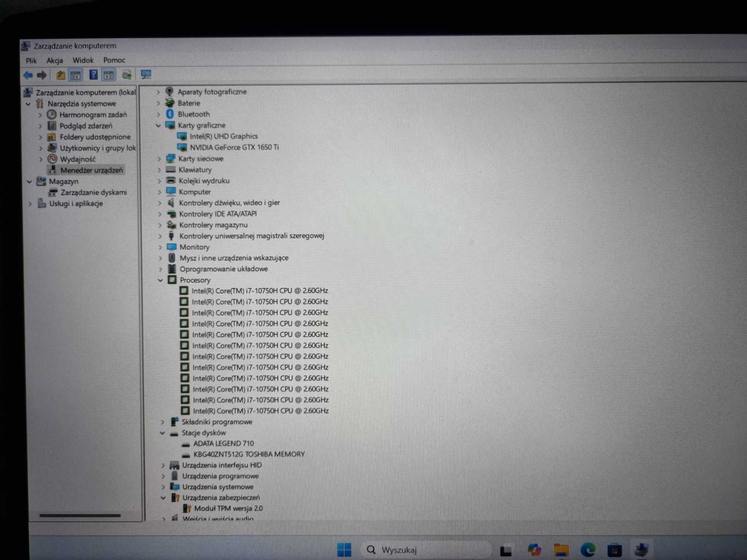Select Kontrolery IDE ATA/ATAPI category
The image size is (747, 560).
(x=218, y=214)
